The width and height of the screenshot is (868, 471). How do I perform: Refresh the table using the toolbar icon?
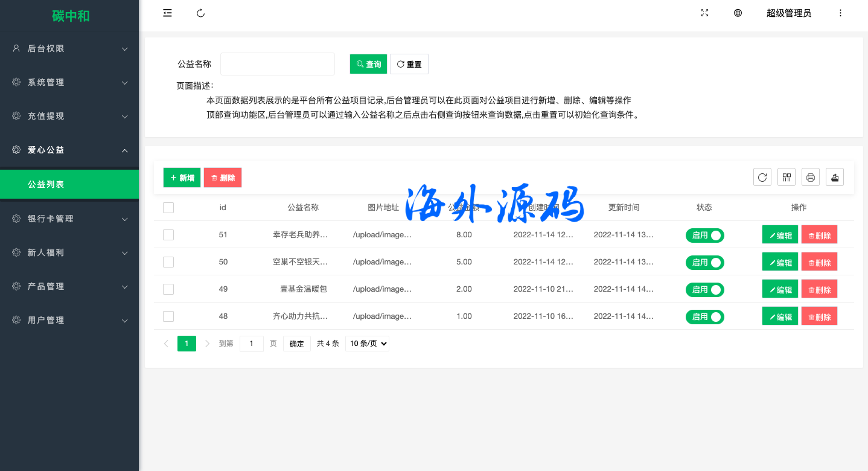click(x=762, y=177)
